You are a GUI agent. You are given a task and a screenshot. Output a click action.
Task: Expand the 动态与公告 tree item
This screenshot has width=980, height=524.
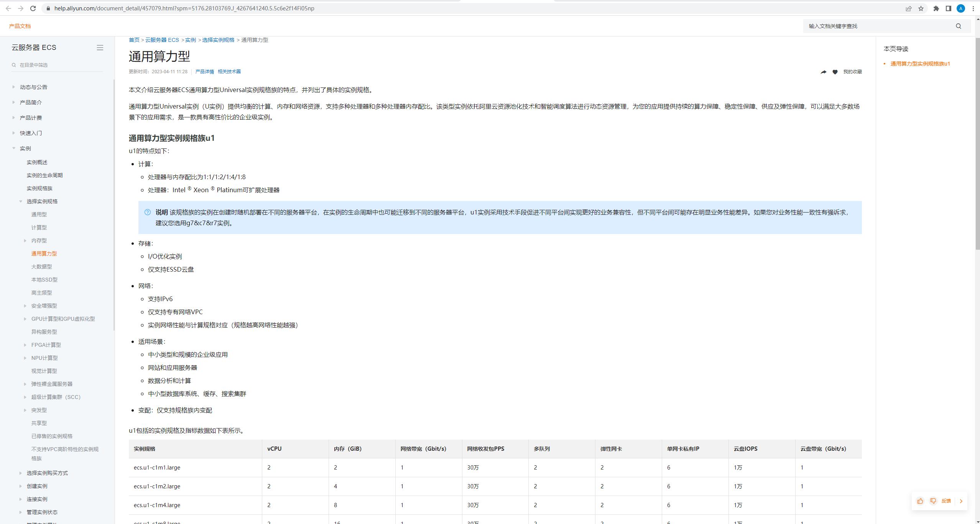click(14, 87)
